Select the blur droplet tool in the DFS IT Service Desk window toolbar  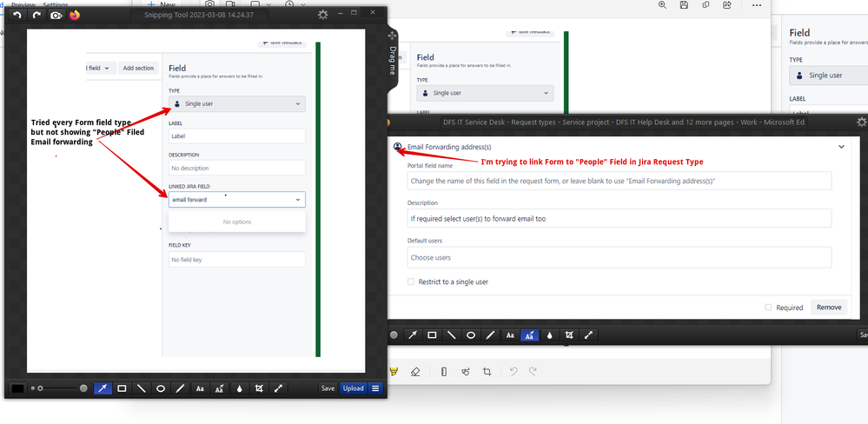point(549,335)
